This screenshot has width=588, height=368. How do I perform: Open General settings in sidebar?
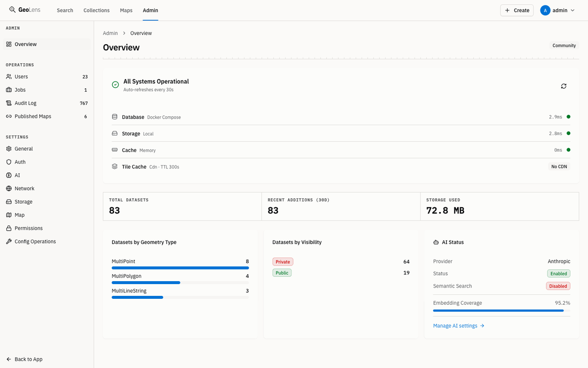point(47,149)
